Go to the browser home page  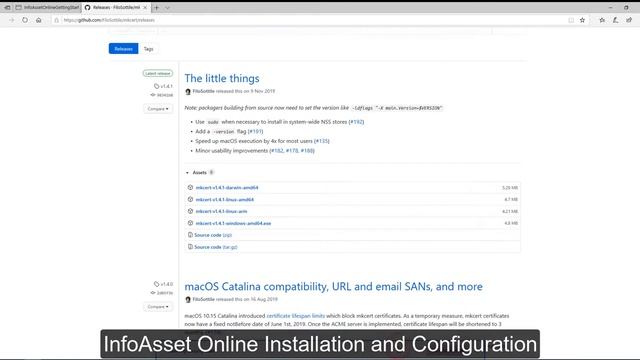click(x=38, y=20)
